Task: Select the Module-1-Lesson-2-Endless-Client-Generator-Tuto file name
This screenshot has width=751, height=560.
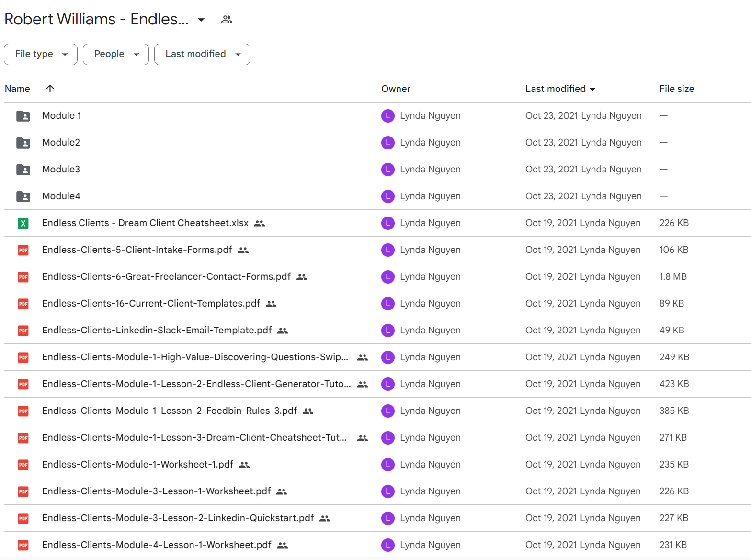Action: [196, 384]
